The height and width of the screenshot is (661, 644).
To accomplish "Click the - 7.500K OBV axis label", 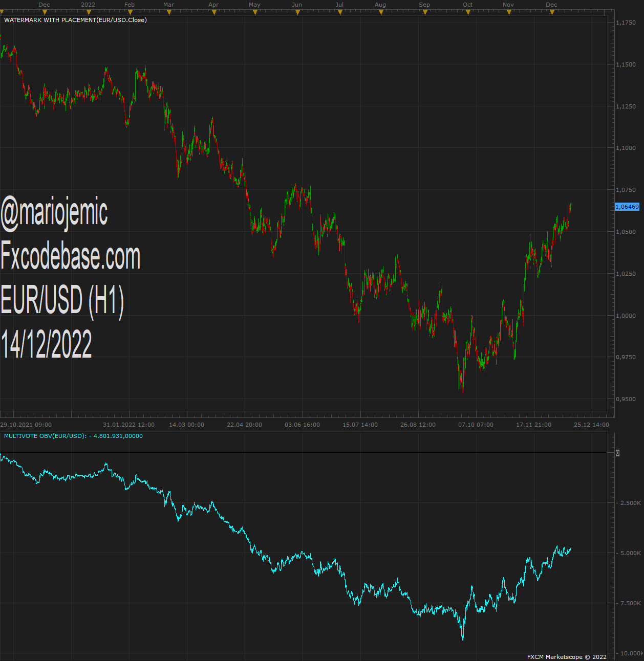I will click(x=629, y=603).
